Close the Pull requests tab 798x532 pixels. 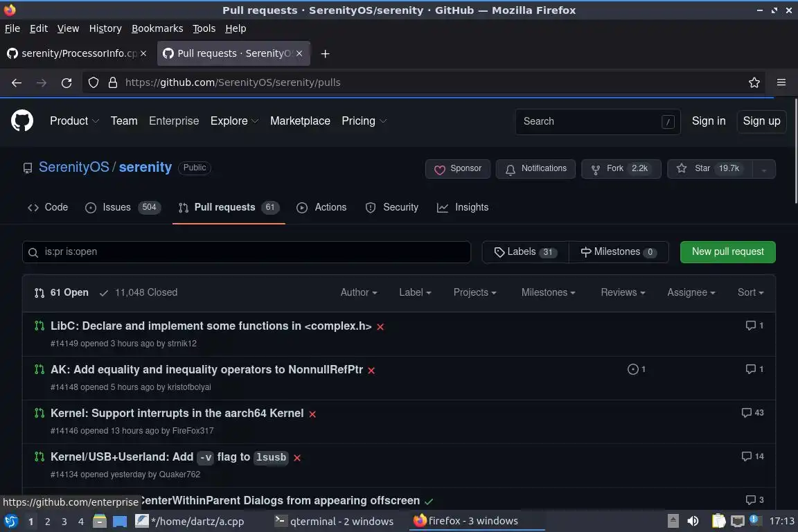tap(299, 53)
